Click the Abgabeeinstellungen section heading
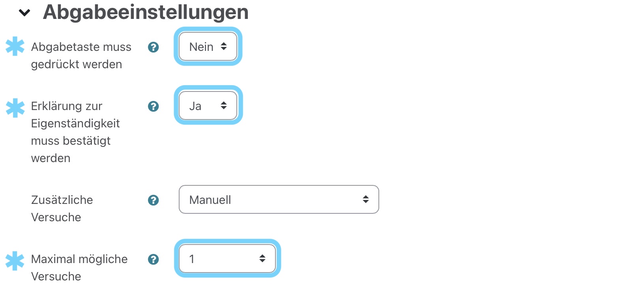This screenshot has width=644, height=295. (x=146, y=13)
